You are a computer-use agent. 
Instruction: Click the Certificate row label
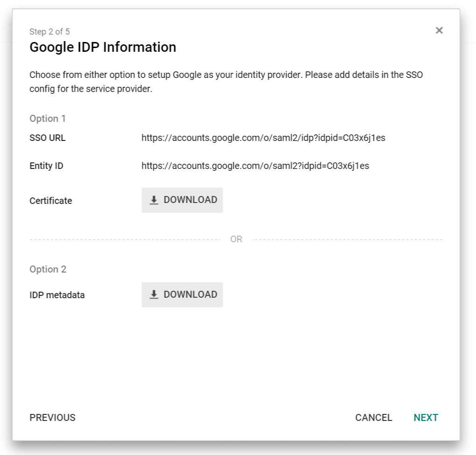coord(50,201)
